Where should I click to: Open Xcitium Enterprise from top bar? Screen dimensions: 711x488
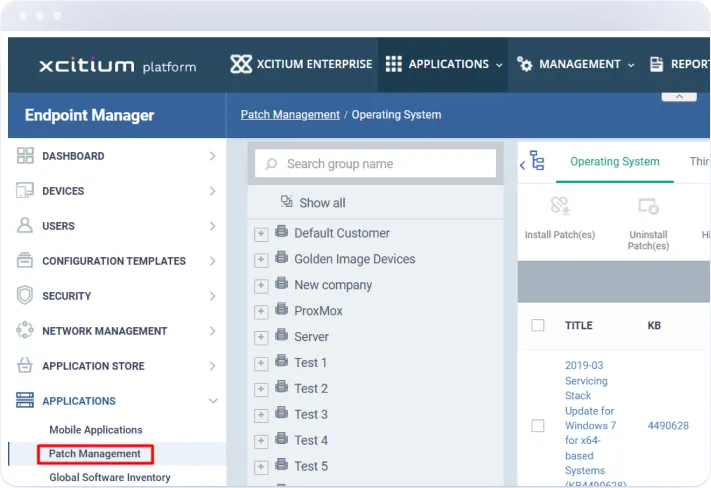point(301,64)
